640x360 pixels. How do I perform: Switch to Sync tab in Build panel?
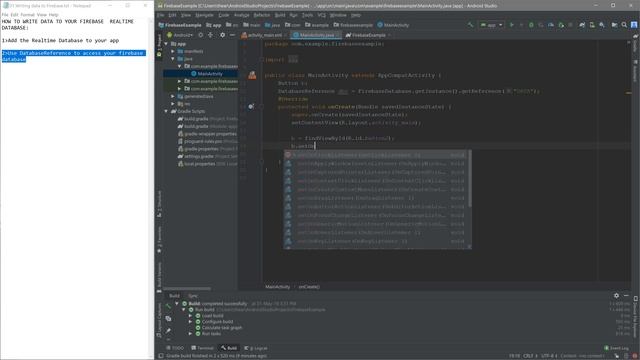coord(193,296)
